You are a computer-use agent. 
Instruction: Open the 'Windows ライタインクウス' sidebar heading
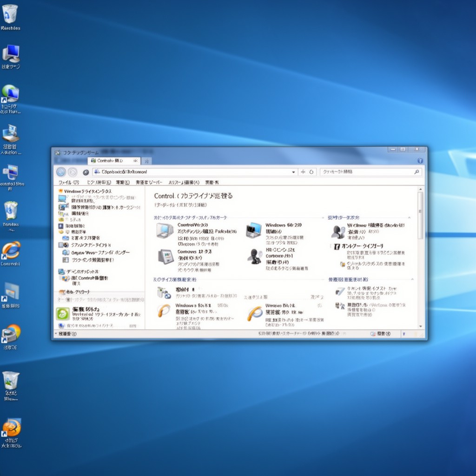coord(88,191)
